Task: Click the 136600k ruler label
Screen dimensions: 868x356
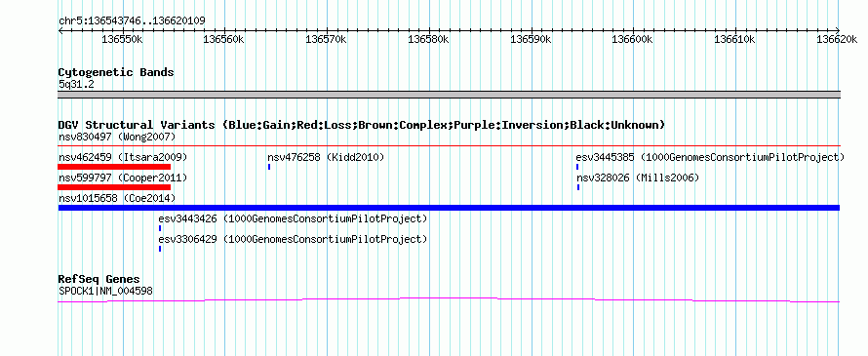Action: pyautogui.click(x=633, y=39)
